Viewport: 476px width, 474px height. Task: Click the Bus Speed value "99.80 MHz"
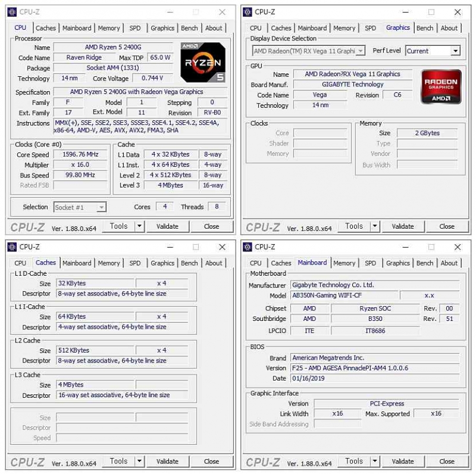(80, 175)
